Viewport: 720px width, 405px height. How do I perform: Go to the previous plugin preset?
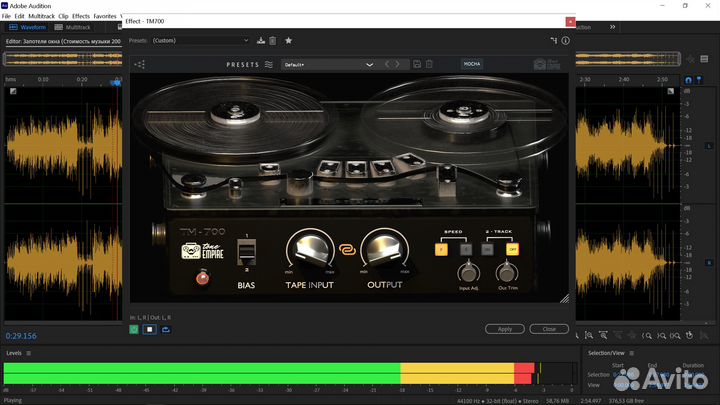coord(387,64)
